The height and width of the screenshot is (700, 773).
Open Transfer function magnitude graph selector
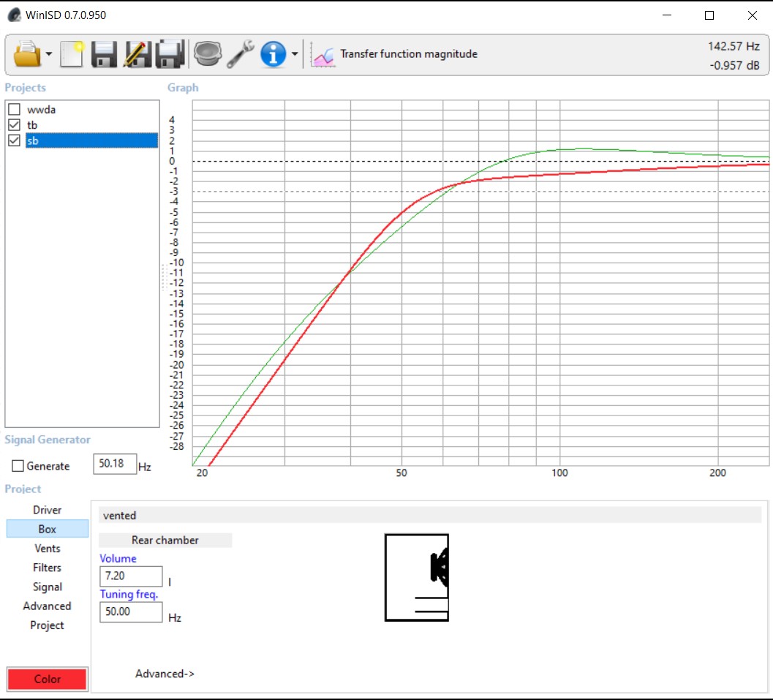pos(409,53)
